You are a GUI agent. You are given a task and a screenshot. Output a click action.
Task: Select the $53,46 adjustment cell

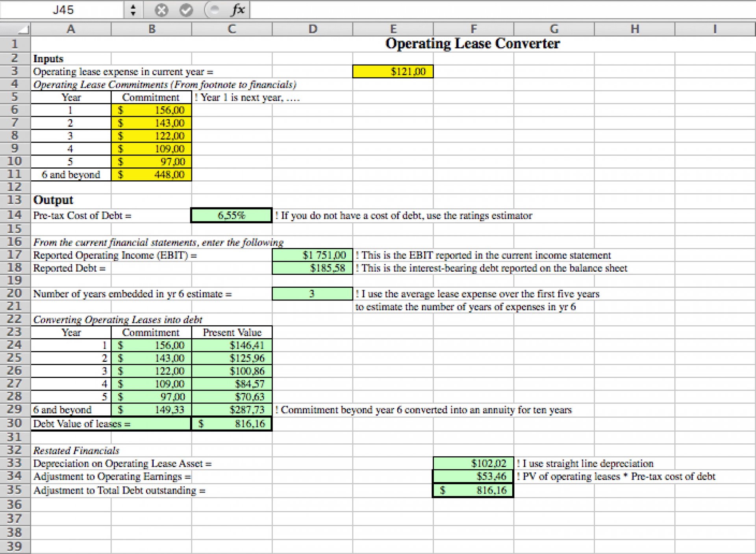point(474,476)
